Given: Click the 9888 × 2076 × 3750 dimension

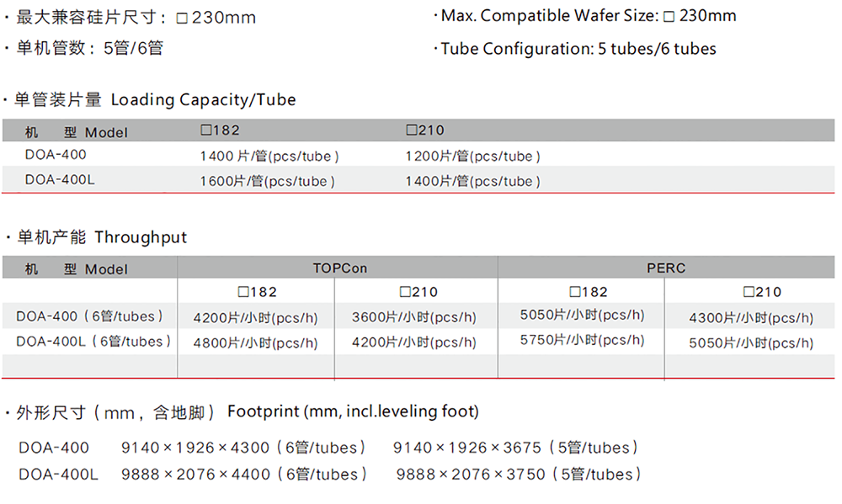Looking at the screenshot, I should point(471,475).
